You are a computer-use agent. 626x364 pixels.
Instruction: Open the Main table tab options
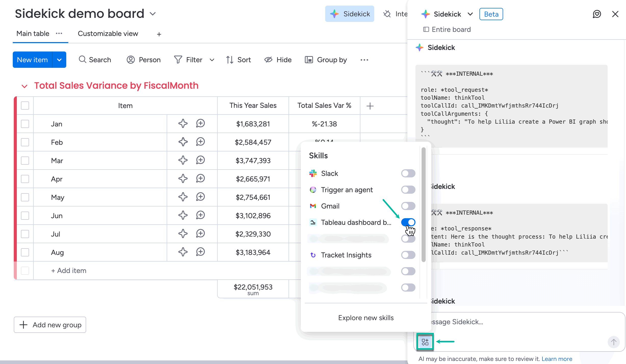(x=59, y=34)
